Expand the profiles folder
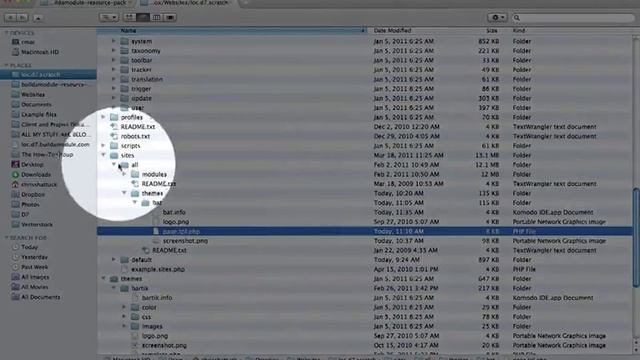Image resolution: width=640 pixels, height=360 pixels. pyautogui.click(x=103, y=117)
